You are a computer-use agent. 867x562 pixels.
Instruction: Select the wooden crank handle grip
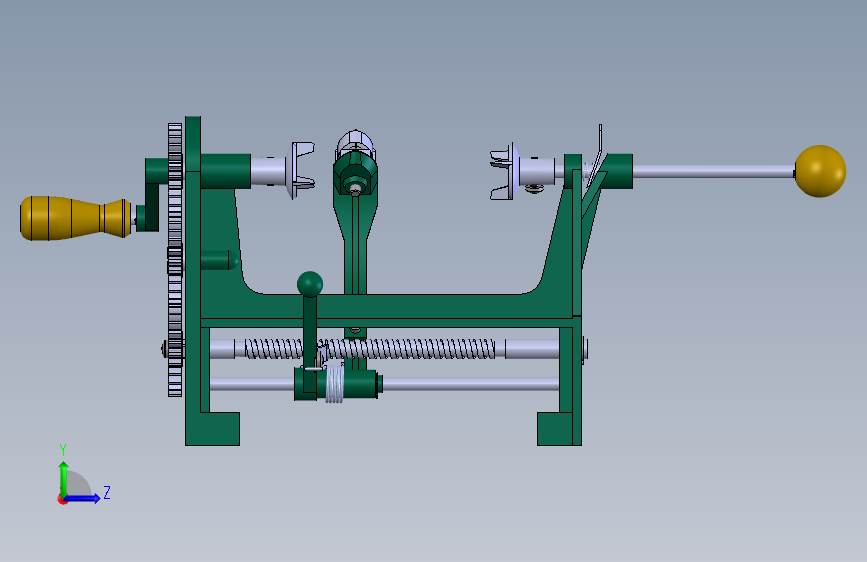[x=76, y=218]
